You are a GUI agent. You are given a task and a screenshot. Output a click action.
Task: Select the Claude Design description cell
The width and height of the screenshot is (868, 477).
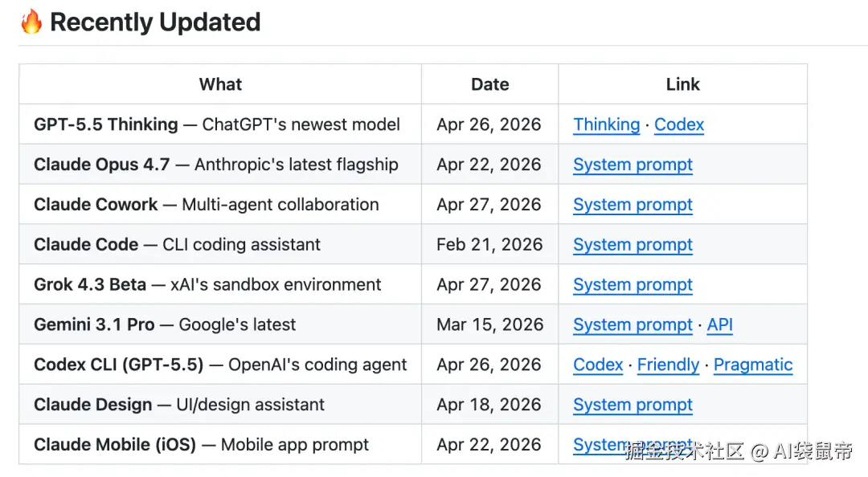click(220, 405)
